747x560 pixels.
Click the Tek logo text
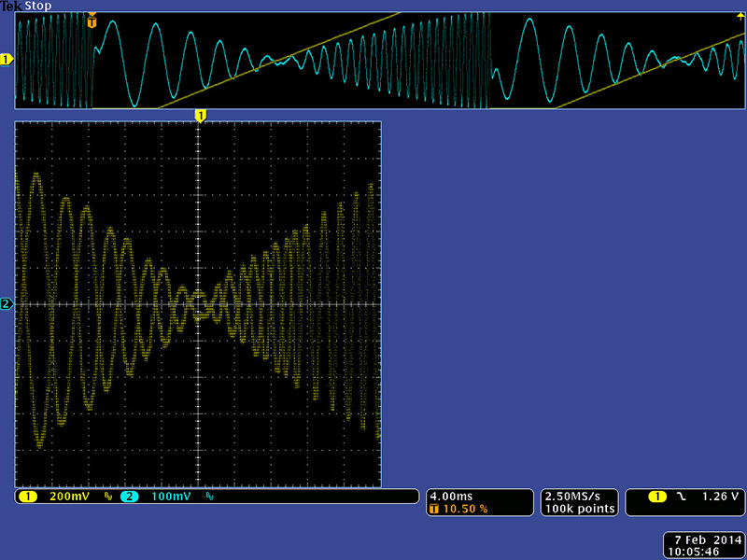click(11, 6)
